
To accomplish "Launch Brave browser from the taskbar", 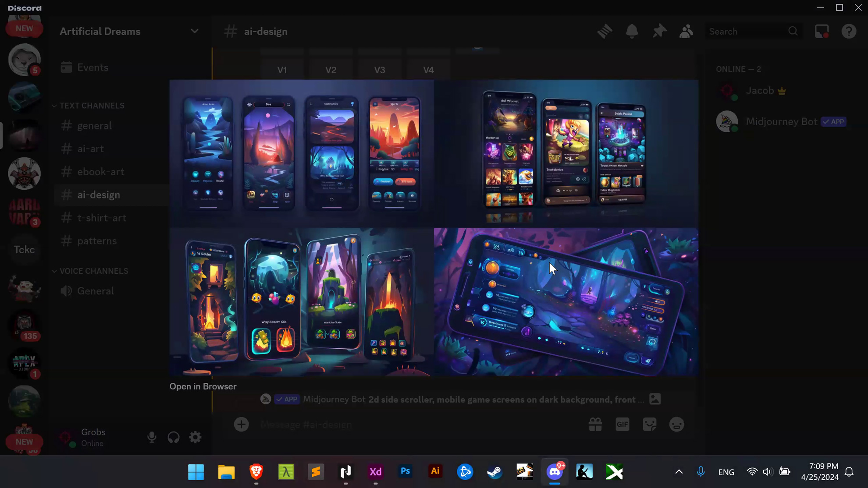I will tap(256, 472).
